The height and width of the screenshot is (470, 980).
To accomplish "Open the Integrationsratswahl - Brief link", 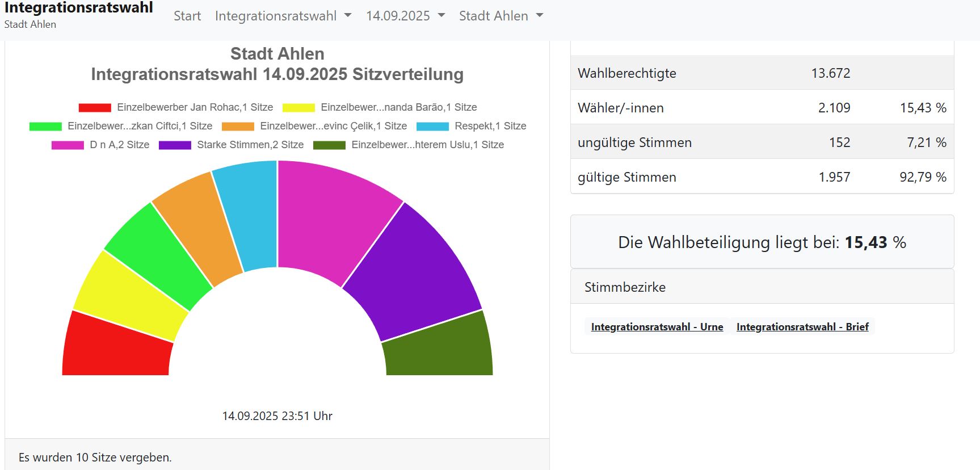I will click(x=802, y=327).
